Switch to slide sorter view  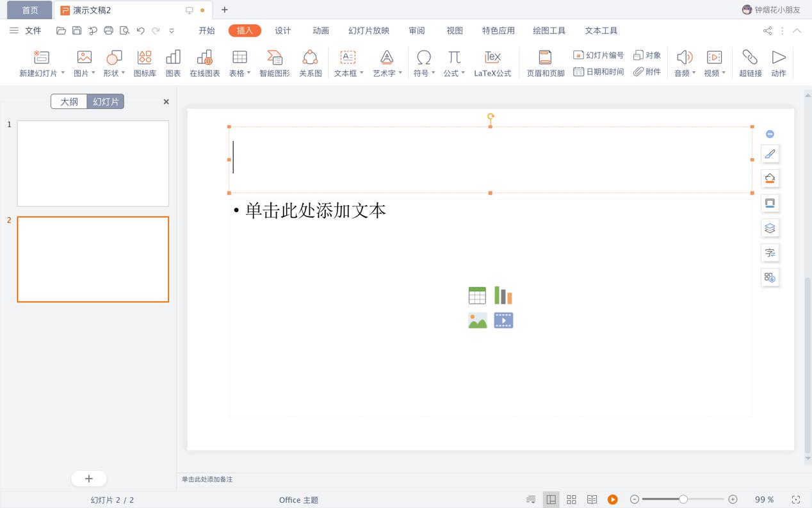pos(571,499)
